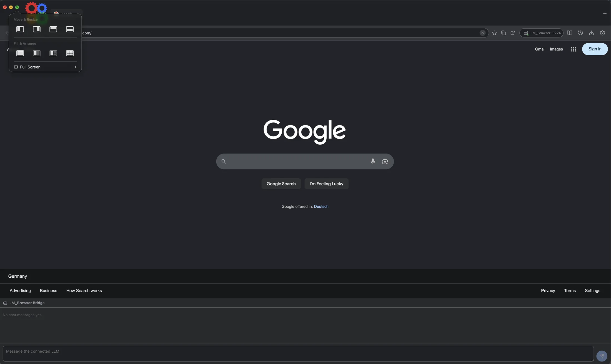Add a new tab with the plus icon

coord(605,13)
